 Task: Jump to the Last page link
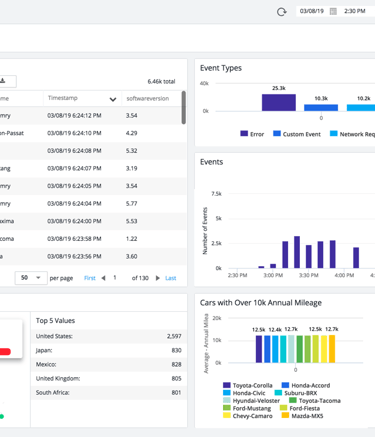tap(171, 278)
